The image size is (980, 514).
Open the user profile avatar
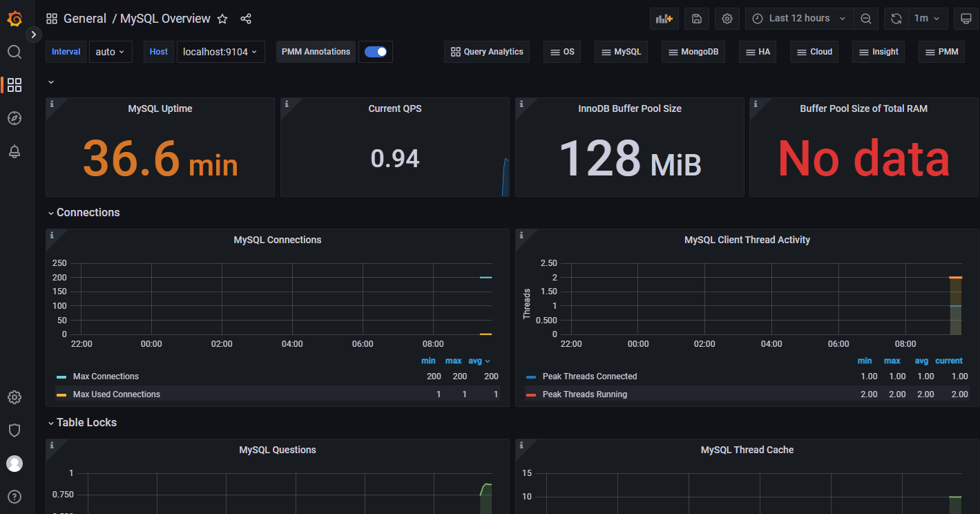pos(15,464)
